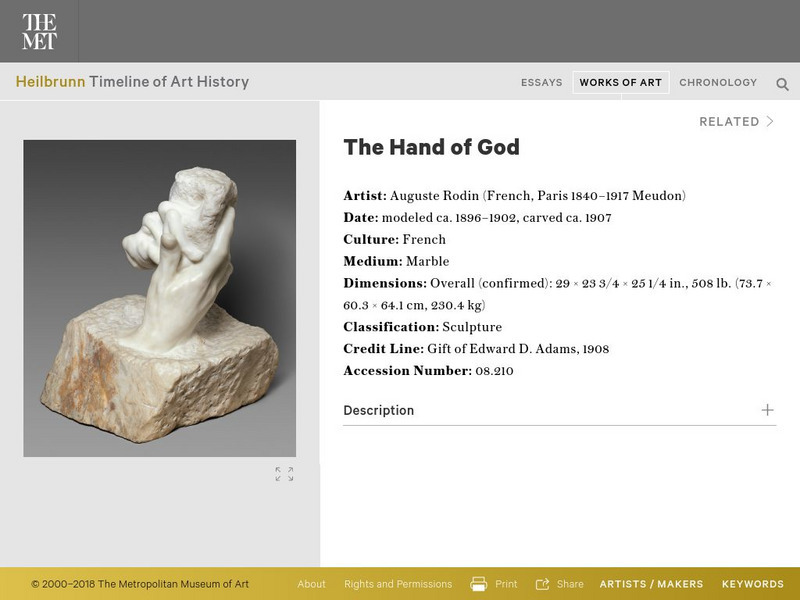The height and width of the screenshot is (600, 800).
Task: Click the Culture value 'French'
Action: [x=424, y=240]
